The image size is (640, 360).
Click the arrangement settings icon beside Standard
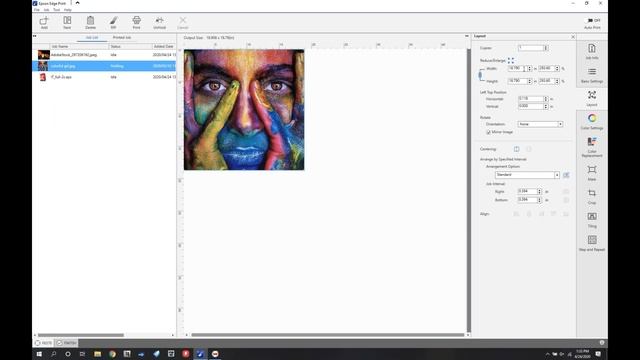tap(566, 175)
